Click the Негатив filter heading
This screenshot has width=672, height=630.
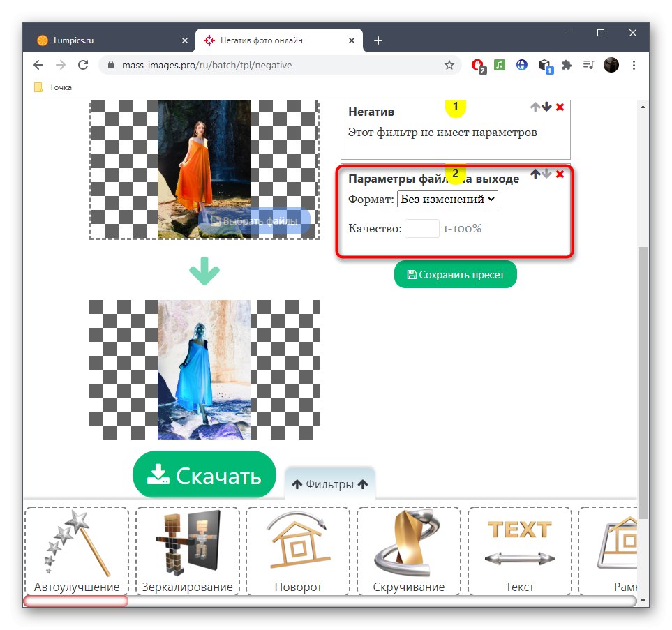pos(371,112)
